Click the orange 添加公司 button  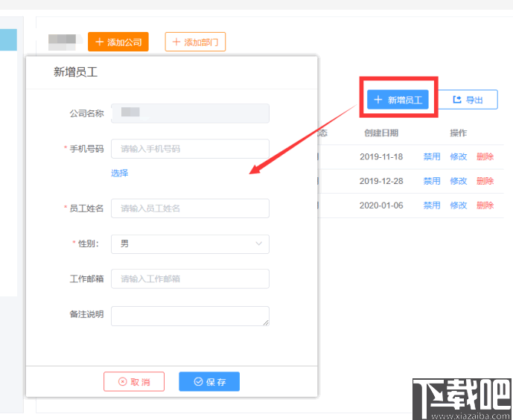click(118, 42)
